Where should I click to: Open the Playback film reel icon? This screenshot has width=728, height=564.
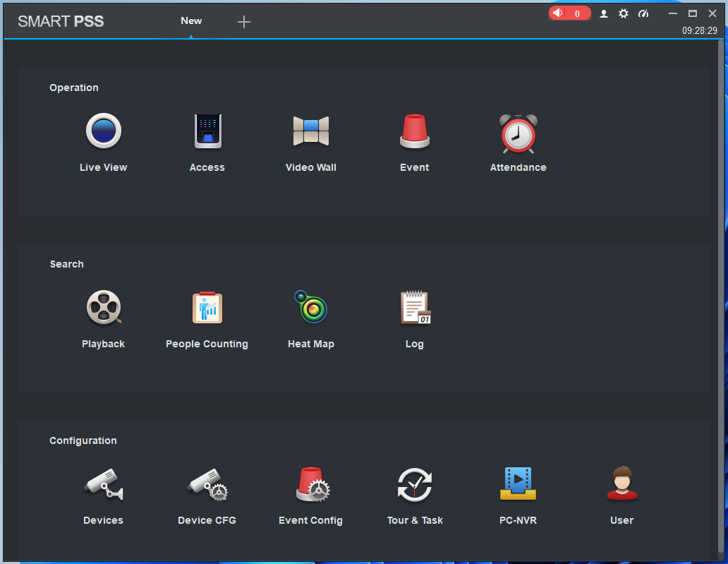click(104, 308)
